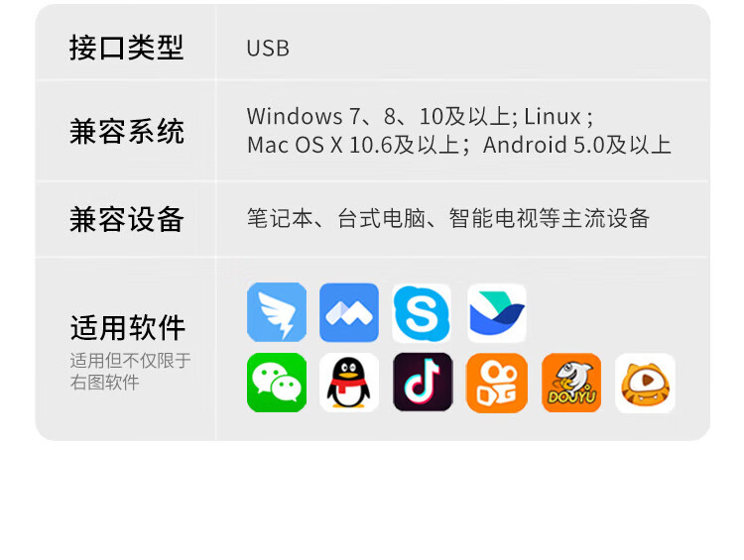The image size is (744, 560).
Task: Click the Douyin music note icon
Action: click(x=423, y=382)
